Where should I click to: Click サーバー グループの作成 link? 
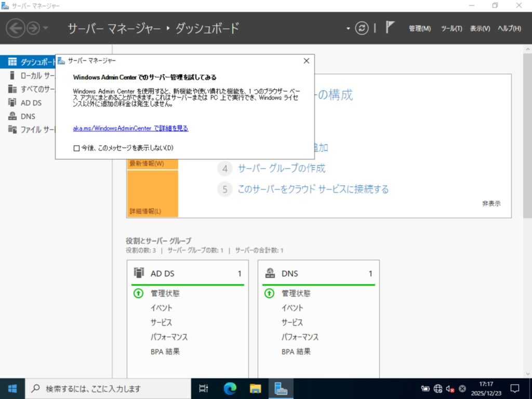(x=282, y=168)
